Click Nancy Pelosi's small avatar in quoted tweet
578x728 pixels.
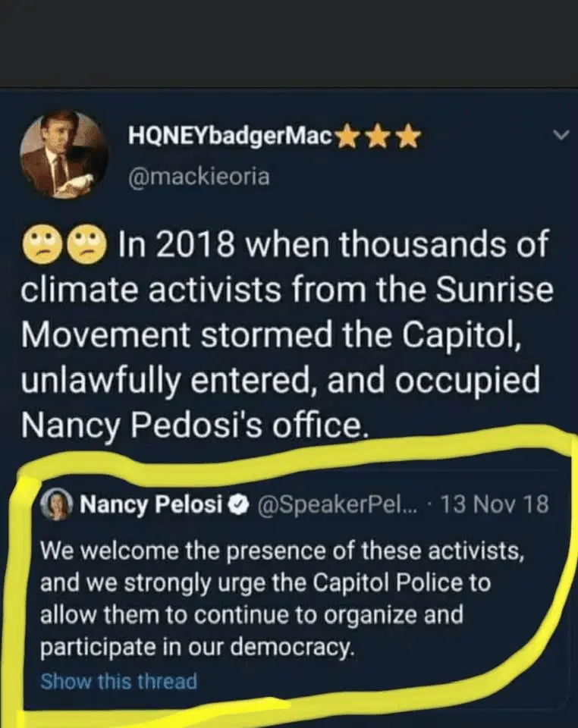pyautogui.click(x=61, y=504)
